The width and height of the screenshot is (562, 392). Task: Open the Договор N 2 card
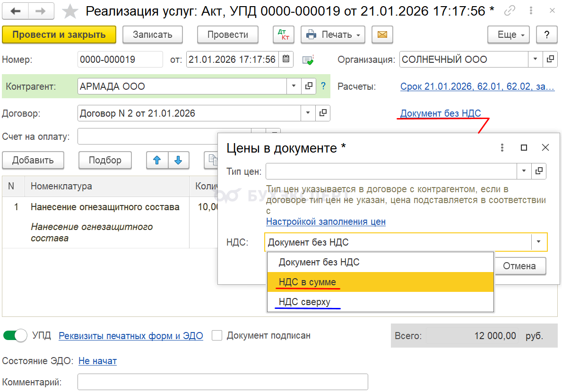322,113
